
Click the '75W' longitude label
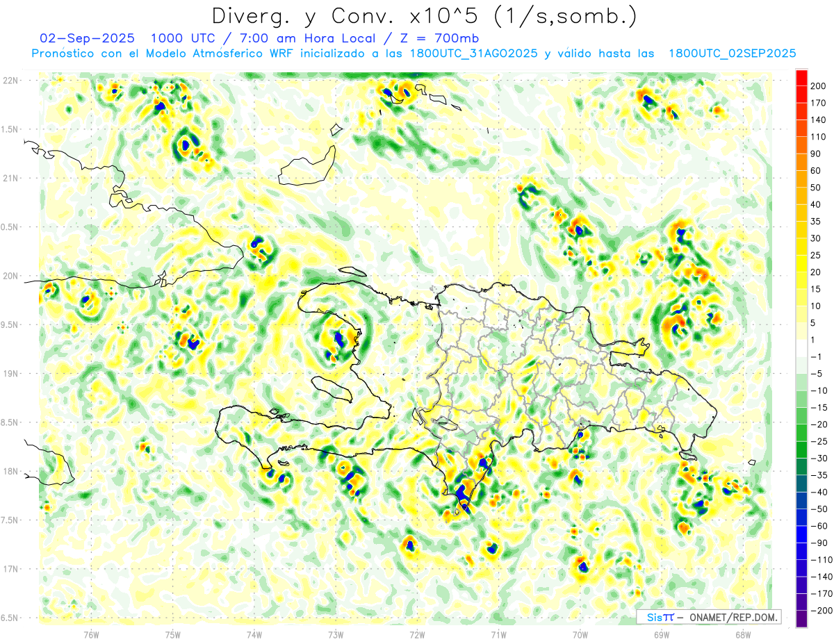pos(172,635)
